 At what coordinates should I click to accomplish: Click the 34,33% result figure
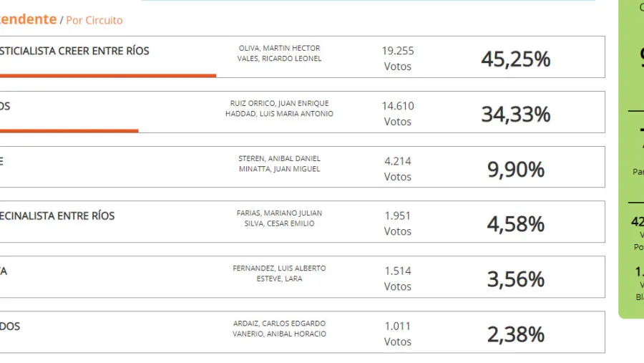coord(515,115)
